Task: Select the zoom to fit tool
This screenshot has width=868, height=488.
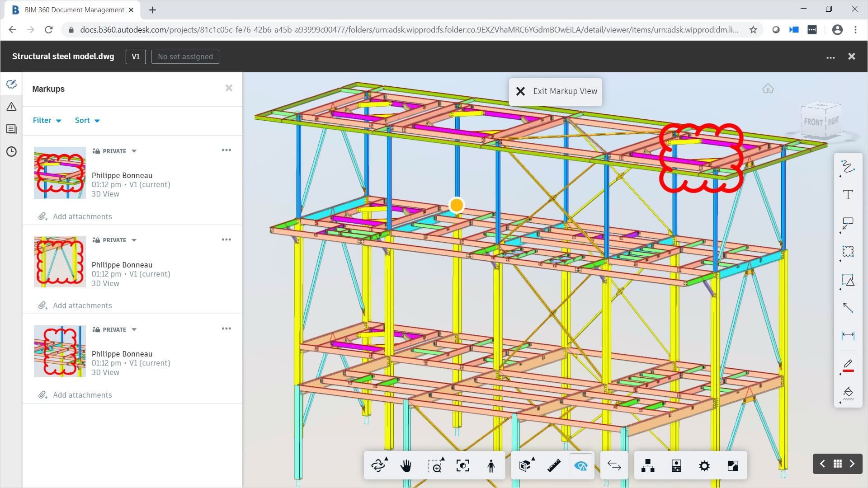Action: (x=462, y=465)
